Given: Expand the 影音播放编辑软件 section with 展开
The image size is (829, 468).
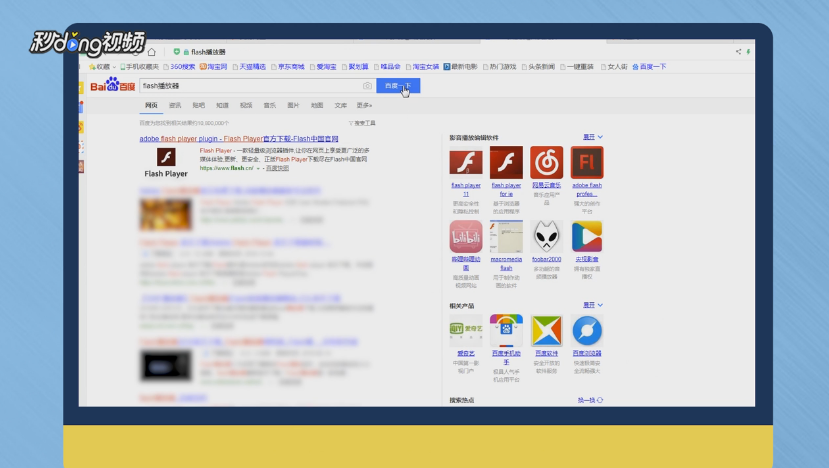Looking at the screenshot, I should tap(593, 137).
